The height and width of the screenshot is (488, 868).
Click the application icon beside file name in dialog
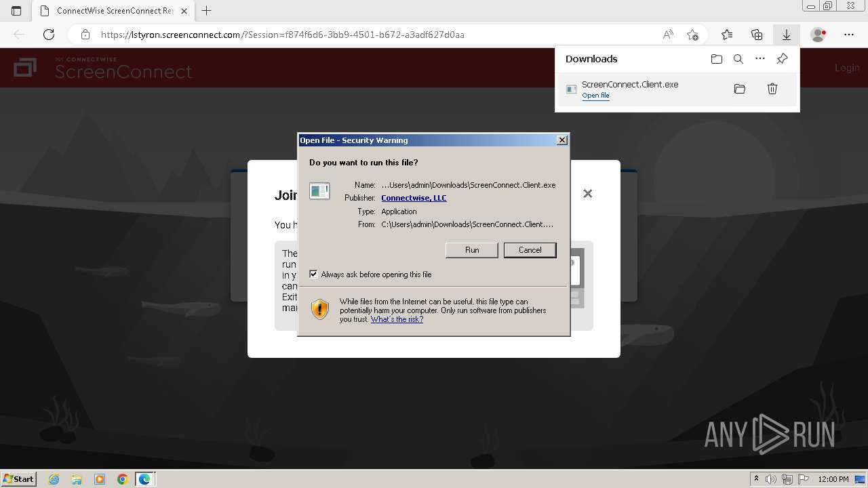(x=319, y=191)
